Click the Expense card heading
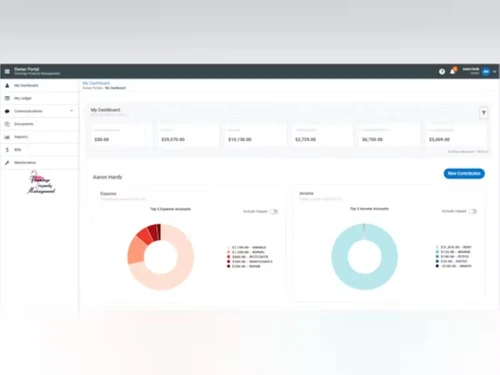 [108, 194]
